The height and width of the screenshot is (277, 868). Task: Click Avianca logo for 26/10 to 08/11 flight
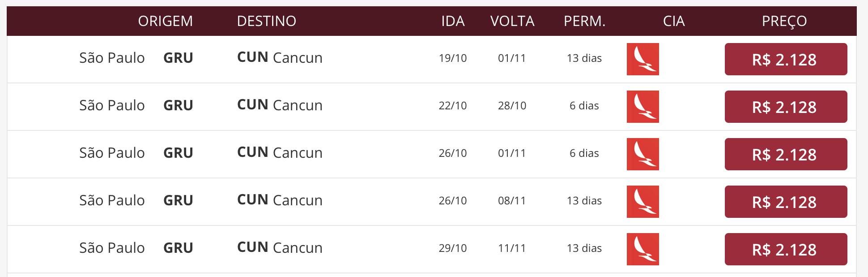coord(643,202)
